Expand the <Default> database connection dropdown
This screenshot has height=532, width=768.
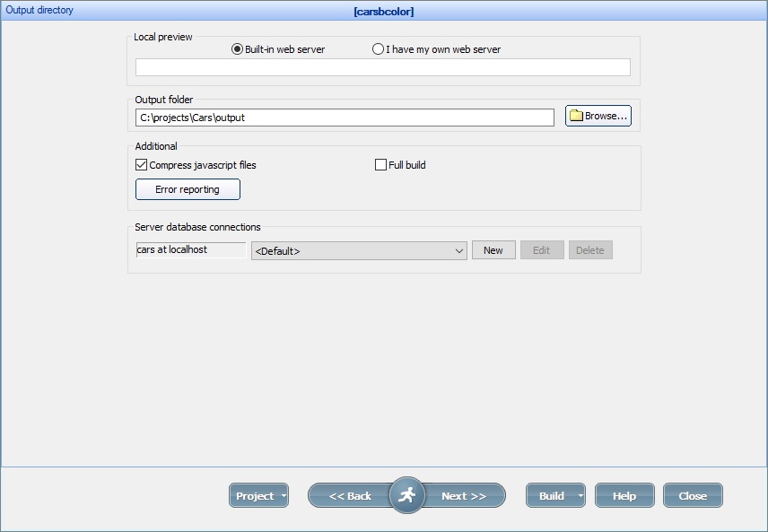(x=458, y=251)
